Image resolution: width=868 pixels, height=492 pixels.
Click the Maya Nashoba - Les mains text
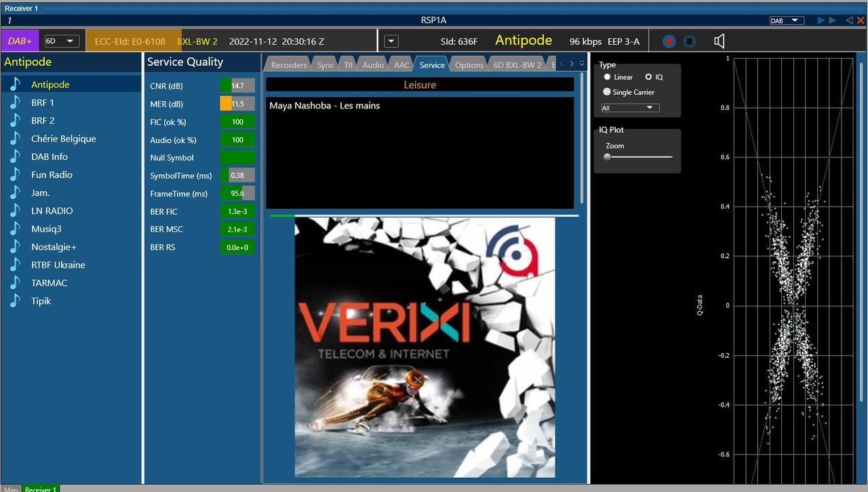point(324,106)
